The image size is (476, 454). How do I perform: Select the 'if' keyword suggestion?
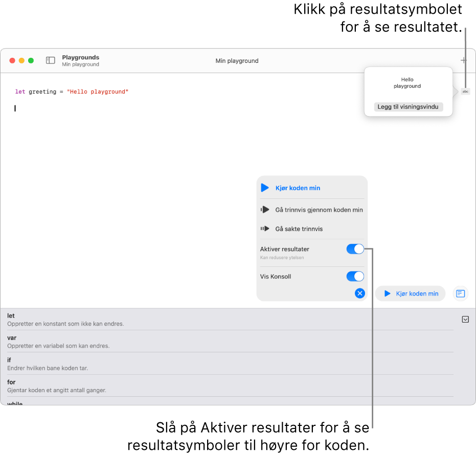click(x=230, y=364)
